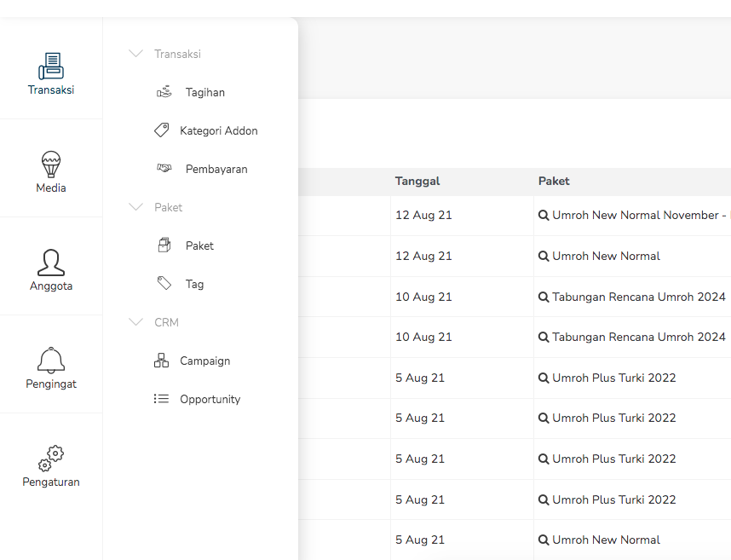Collapse the CRM menu group chevron
The width and height of the screenshot is (731, 560).
click(x=135, y=322)
